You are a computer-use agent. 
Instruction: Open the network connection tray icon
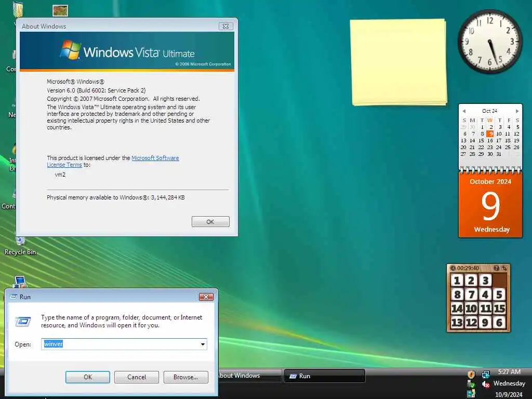point(486,375)
